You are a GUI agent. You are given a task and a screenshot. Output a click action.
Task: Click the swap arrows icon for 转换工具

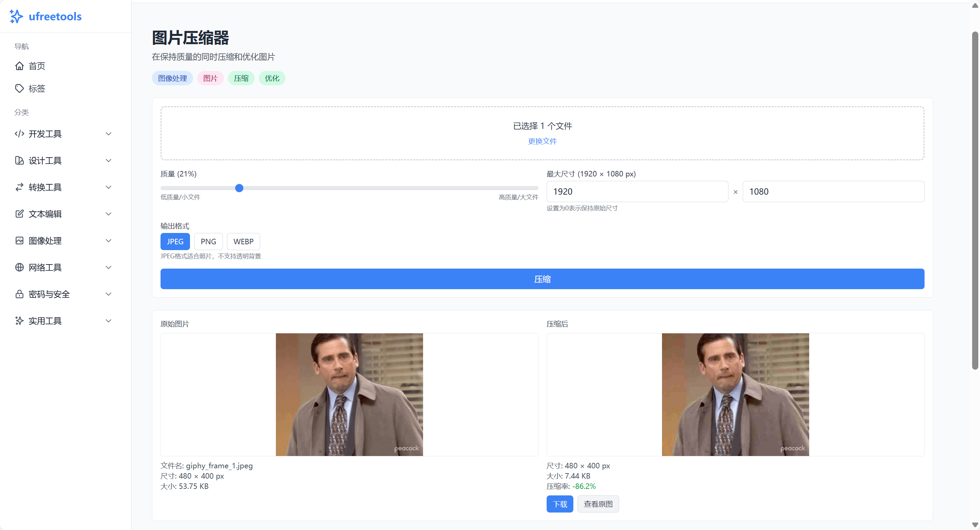point(20,187)
